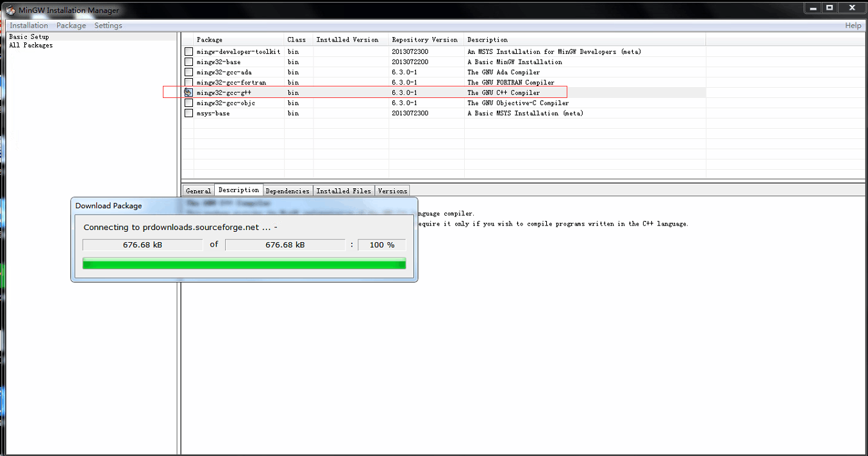Select Basic Setup in the left tree

(29, 37)
